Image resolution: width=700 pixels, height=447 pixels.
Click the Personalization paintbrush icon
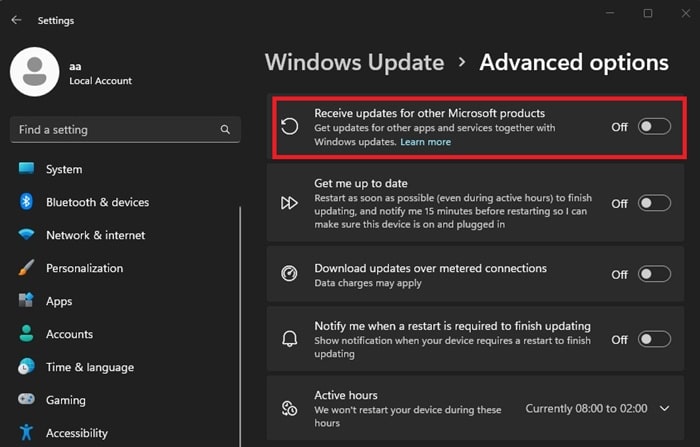pos(26,268)
